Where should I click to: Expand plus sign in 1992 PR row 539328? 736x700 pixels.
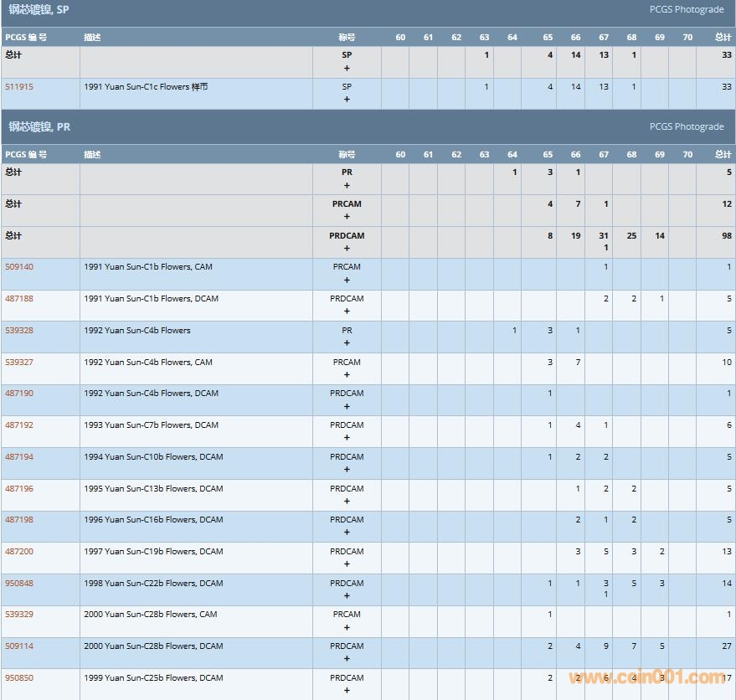pyautogui.click(x=347, y=343)
